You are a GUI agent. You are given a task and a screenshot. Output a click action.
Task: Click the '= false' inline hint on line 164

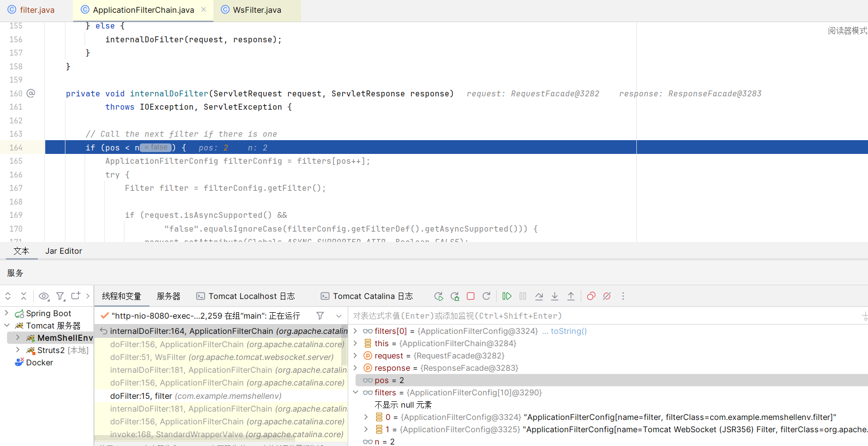(156, 148)
